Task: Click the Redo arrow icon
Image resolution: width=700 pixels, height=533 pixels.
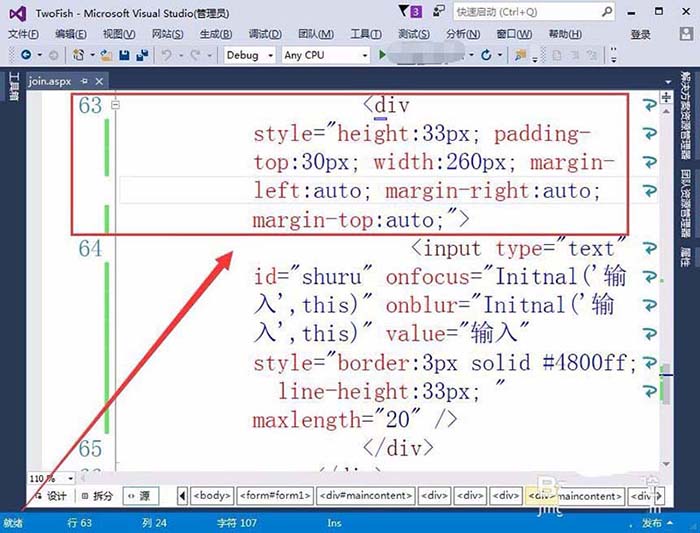Action: click(195, 55)
